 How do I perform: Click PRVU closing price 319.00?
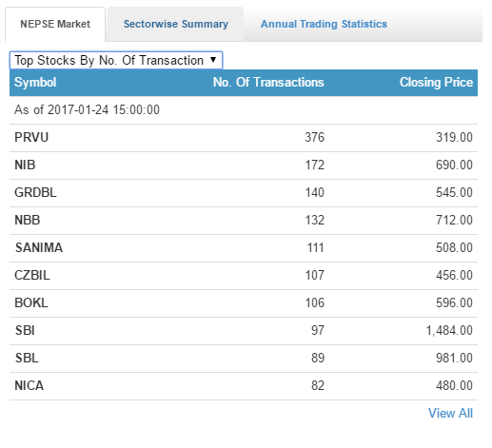[x=454, y=138]
